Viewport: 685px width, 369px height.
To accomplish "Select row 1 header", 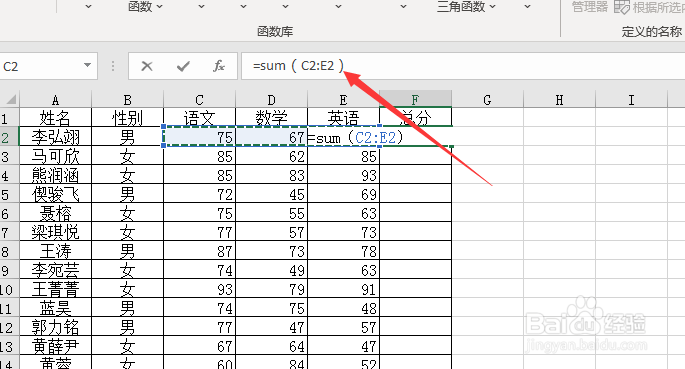I will pos(9,118).
